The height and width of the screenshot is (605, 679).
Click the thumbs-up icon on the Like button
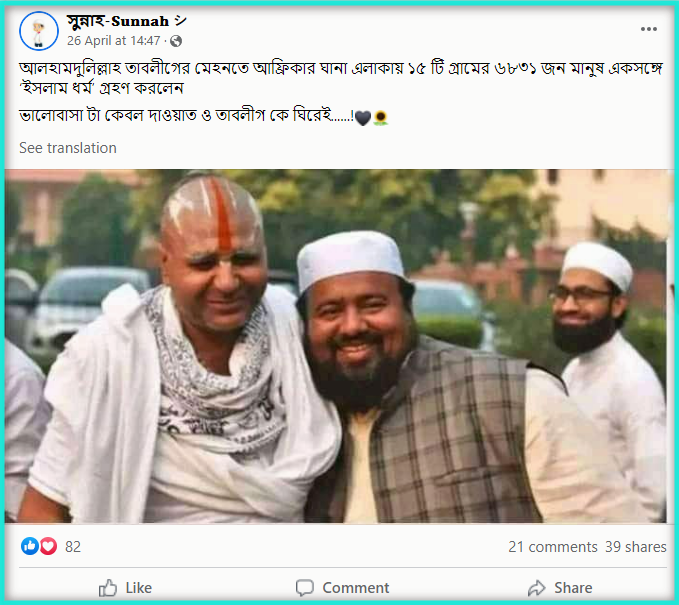pyautogui.click(x=108, y=588)
